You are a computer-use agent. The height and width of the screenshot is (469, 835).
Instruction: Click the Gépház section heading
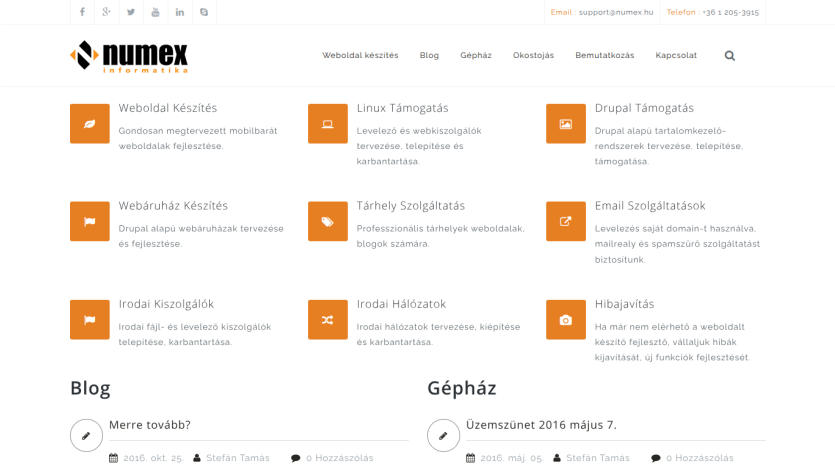pyautogui.click(x=462, y=388)
